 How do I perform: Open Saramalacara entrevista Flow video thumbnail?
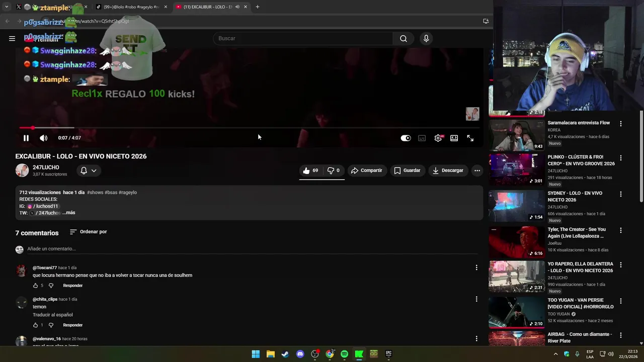(517, 135)
